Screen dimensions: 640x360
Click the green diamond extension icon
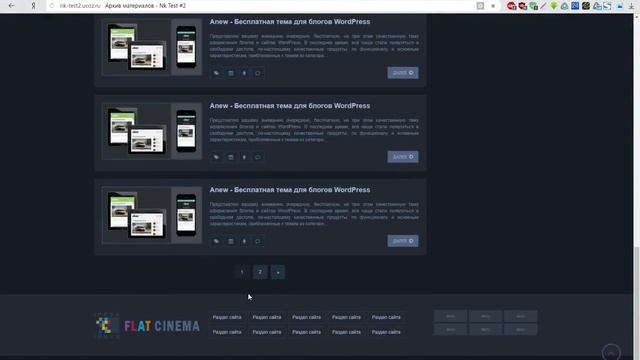click(x=554, y=6)
